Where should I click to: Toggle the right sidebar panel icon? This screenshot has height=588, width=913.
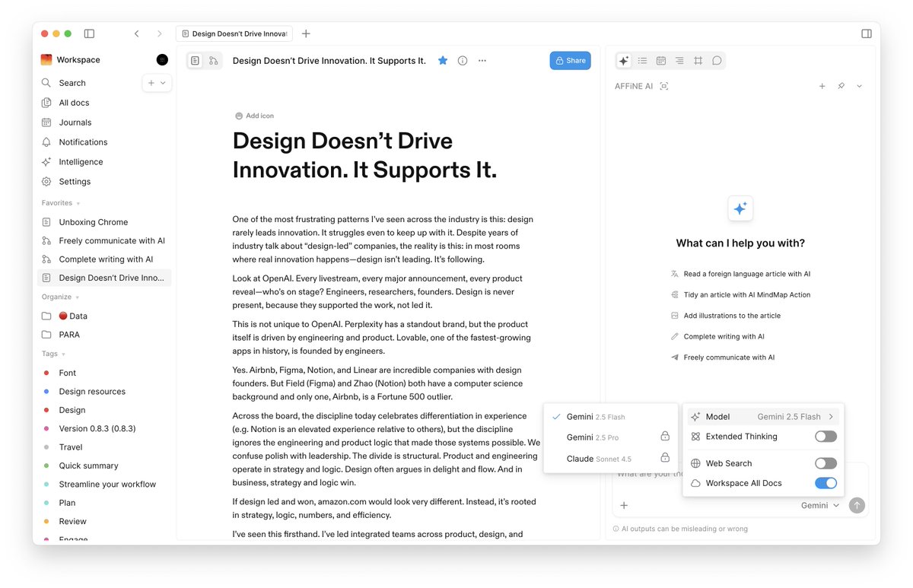click(866, 33)
